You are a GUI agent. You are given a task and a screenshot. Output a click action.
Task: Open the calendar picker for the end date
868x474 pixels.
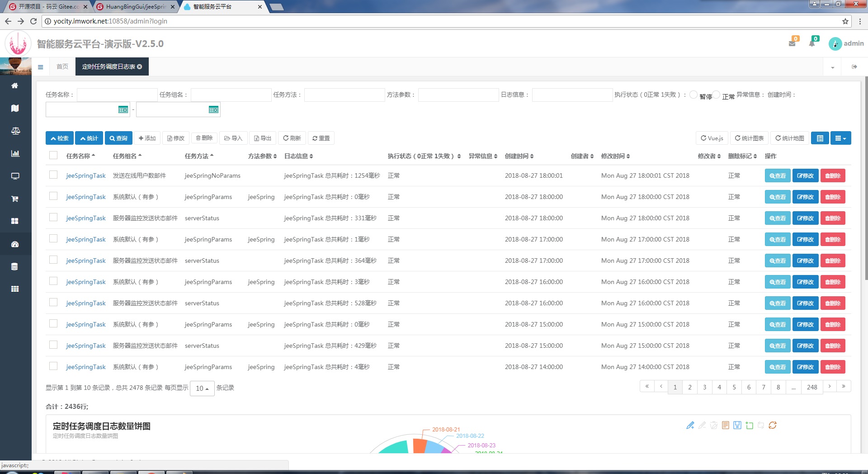[213, 109]
